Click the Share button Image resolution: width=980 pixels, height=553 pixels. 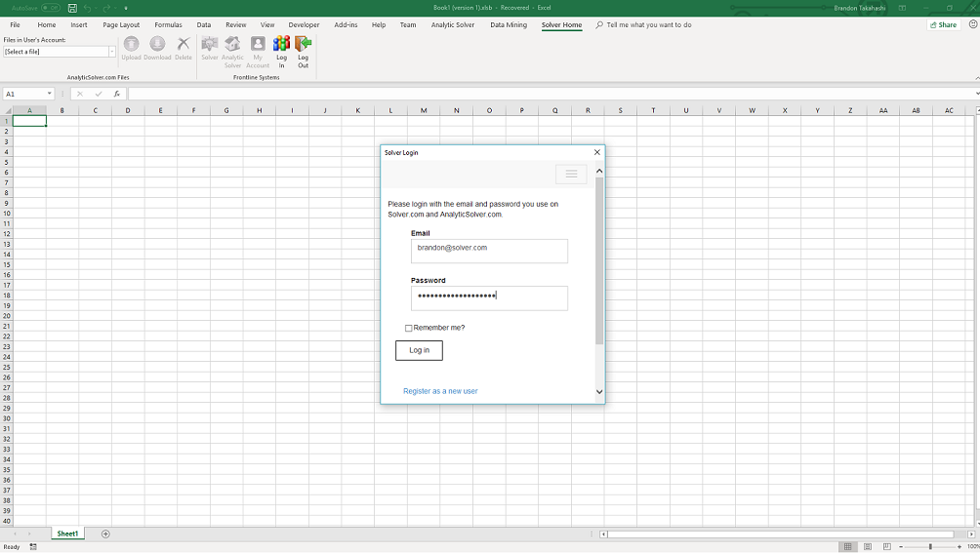point(943,25)
